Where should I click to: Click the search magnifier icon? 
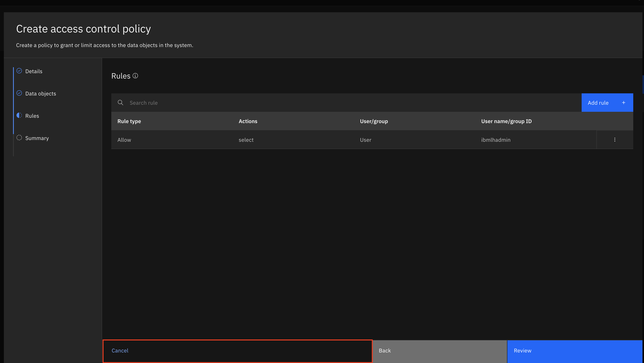120,103
